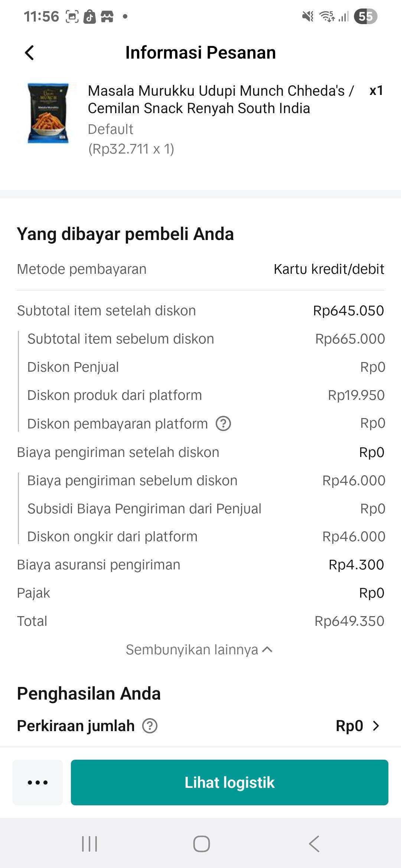
Task: Select the Masala Murukku product title
Action: click(x=221, y=99)
